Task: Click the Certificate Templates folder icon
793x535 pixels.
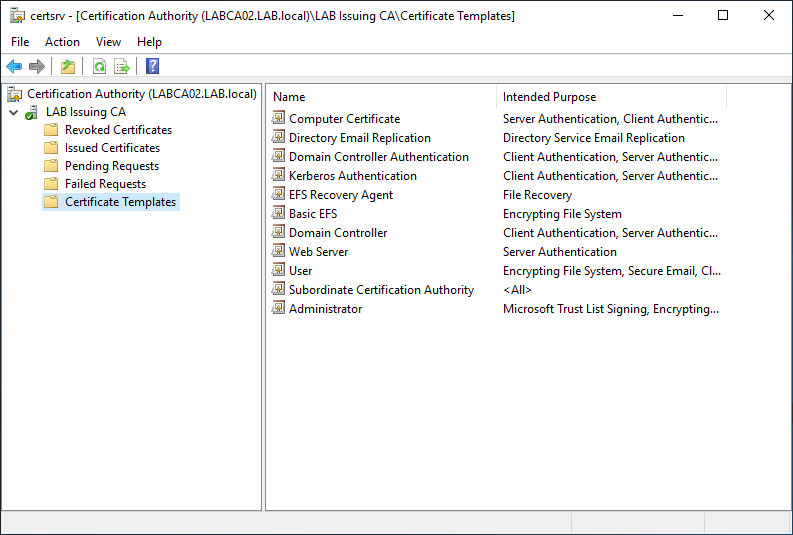Action: tap(51, 202)
